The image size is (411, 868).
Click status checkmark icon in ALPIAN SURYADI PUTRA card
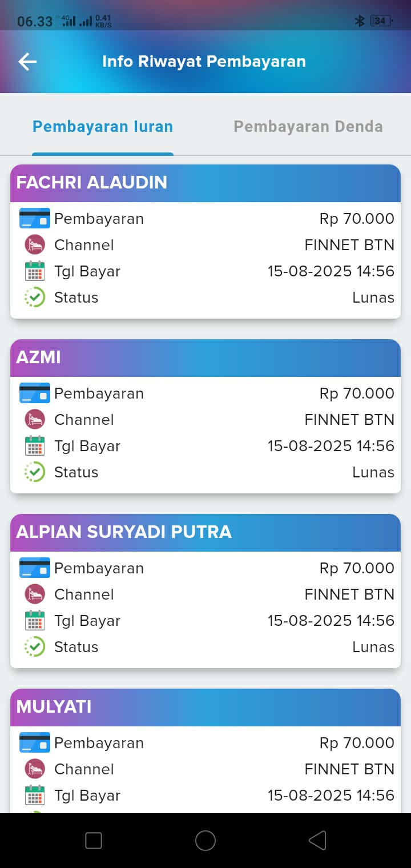(x=35, y=647)
